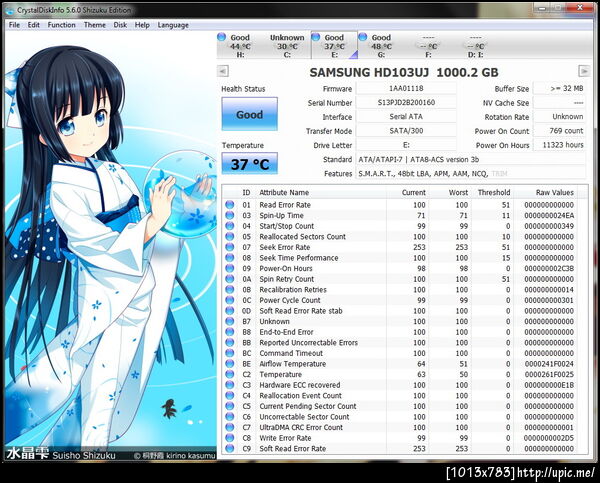Select the G: drive tab (48 °C)
Screen dimensions: 600x483
coord(382,46)
